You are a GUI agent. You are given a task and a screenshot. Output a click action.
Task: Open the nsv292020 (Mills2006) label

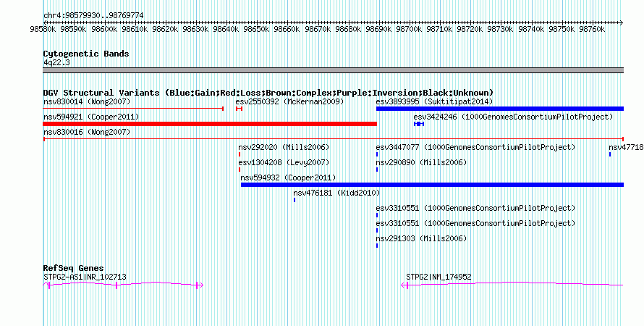(x=284, y=148)
